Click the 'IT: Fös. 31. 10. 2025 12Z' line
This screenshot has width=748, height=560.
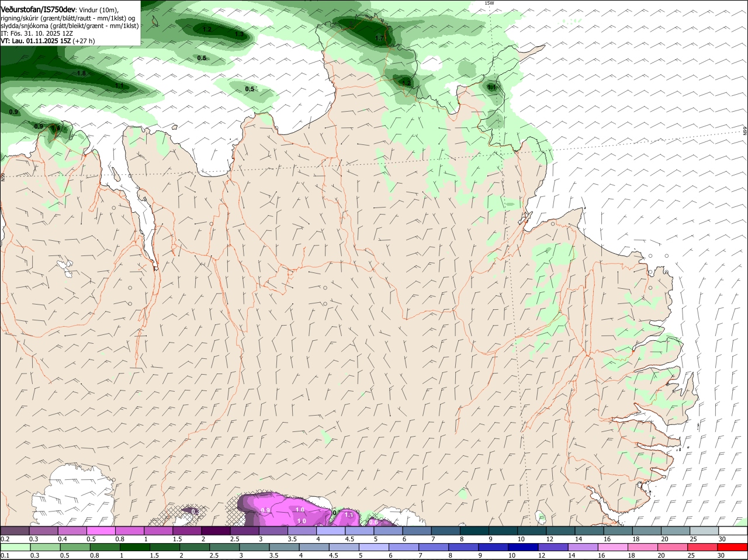click(x=37, y=33)
